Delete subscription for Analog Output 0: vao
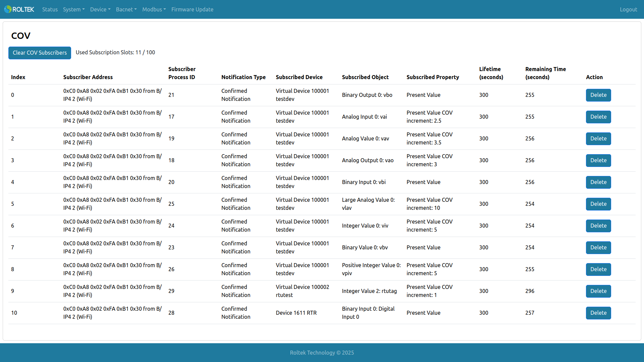The image size is (644, 362). [x=598, y=160]
